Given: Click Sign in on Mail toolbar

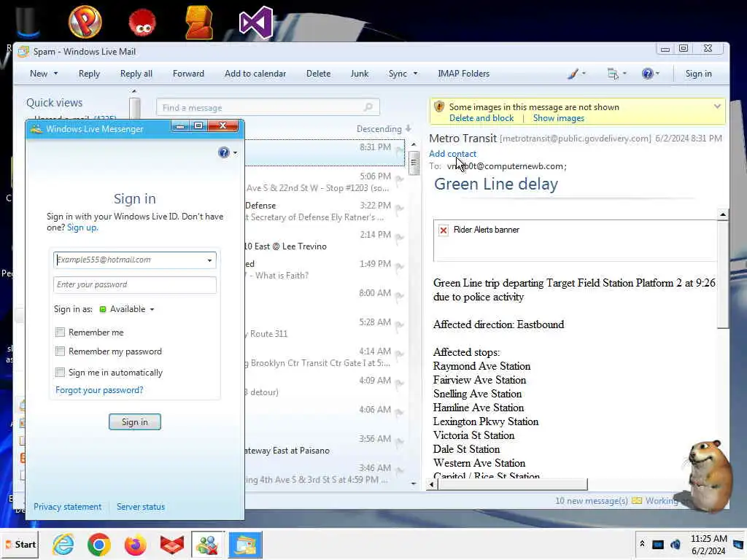Looking at the screenshot, I should coord(698,74).
